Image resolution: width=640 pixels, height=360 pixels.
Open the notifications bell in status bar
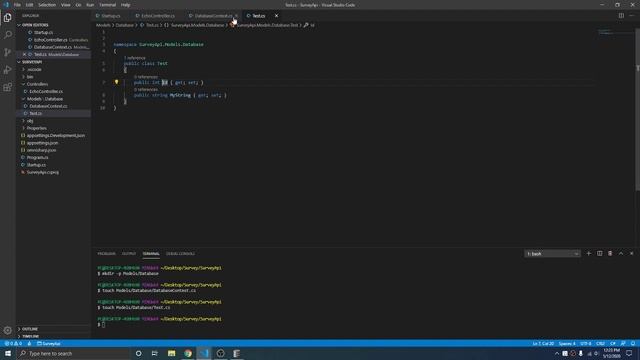point(633,344)
